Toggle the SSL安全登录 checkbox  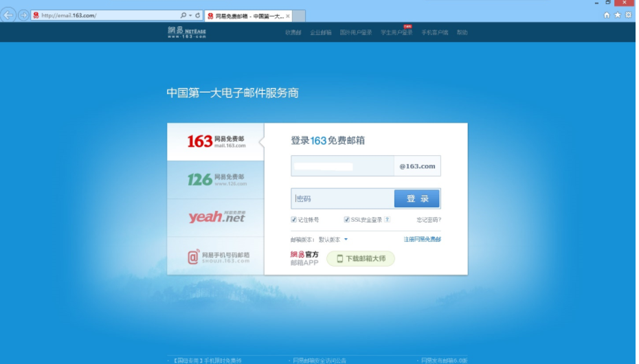click(346, 220)
